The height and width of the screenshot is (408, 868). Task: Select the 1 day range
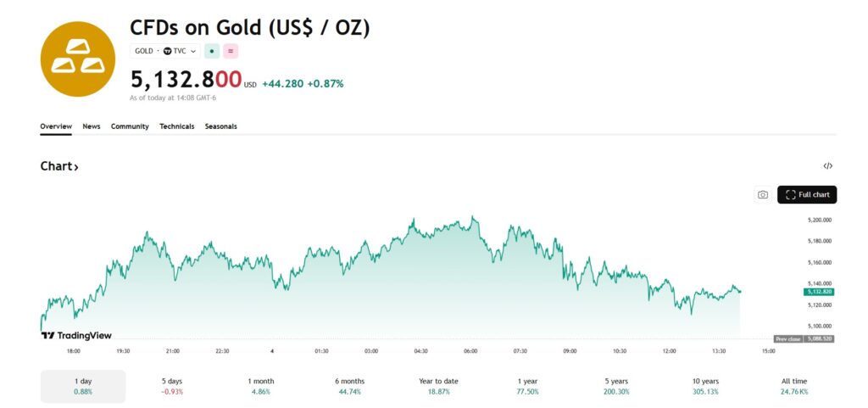(83, 386)
